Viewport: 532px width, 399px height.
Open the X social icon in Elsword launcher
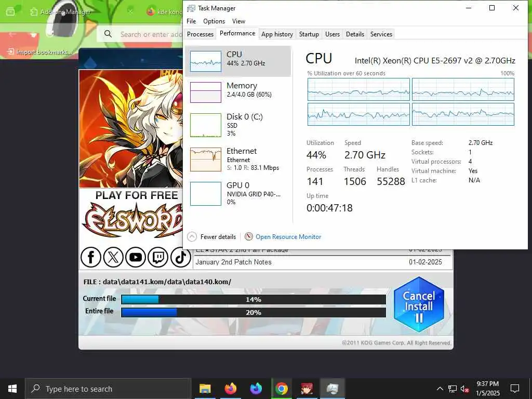pyautogui.click(x=113, y=257)
